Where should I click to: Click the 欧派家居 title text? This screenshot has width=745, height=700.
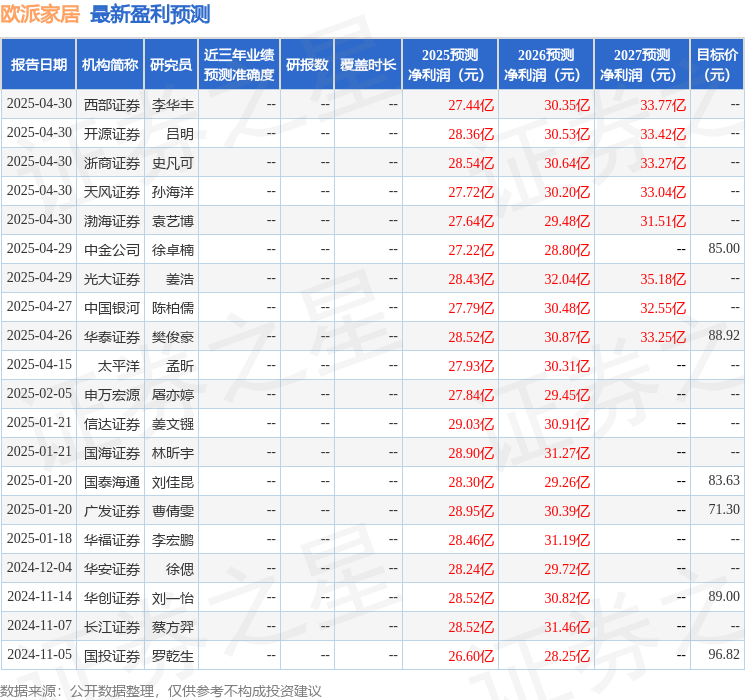click(x=40, y=14)
